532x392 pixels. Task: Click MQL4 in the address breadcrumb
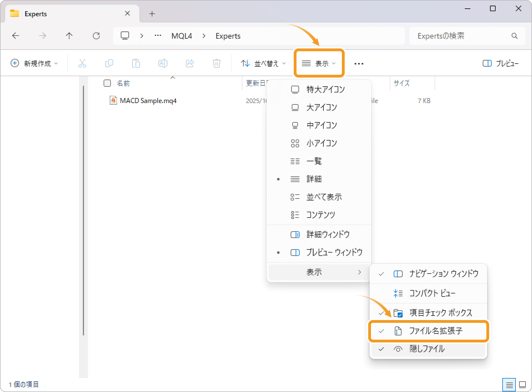pos(182,36)
